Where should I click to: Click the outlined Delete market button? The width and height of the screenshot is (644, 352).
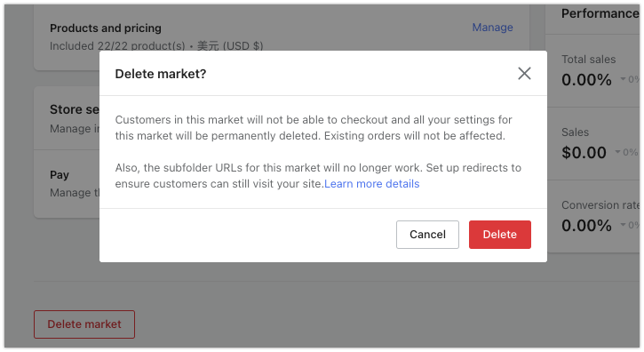(x=84, y=324)
